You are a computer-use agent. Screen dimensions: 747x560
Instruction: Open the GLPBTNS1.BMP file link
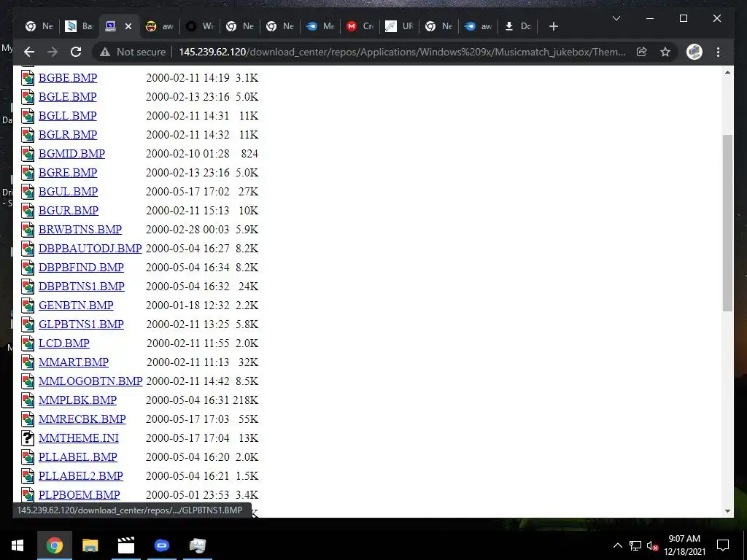[81, 324]
